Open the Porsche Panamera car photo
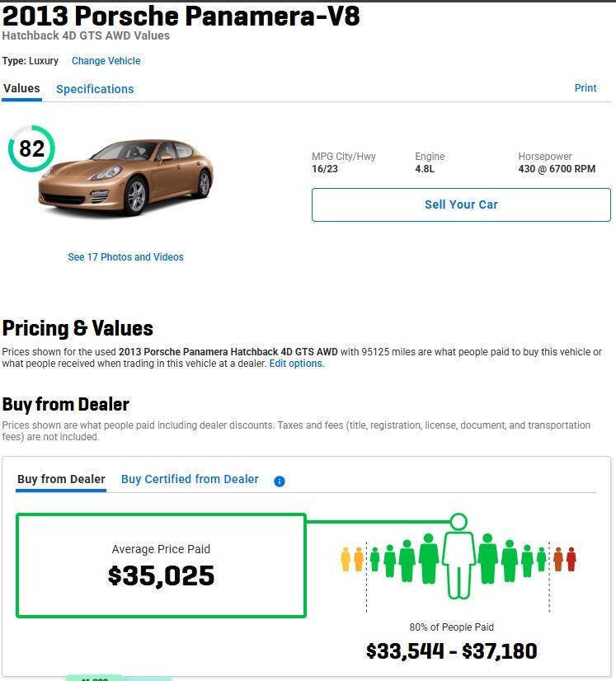 pyautogui.click(x=126, y=176)
